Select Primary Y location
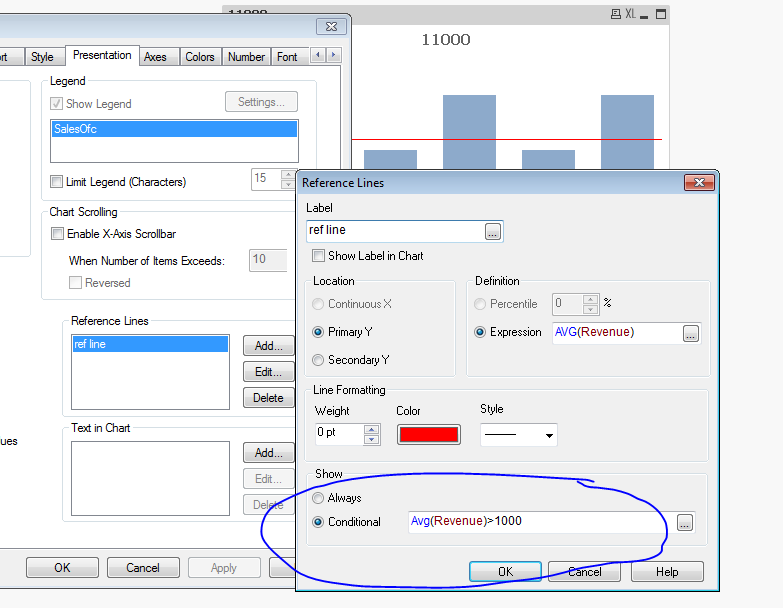This screenshot has width=783, height=608. pyautogui.click(x=318, y=332)
